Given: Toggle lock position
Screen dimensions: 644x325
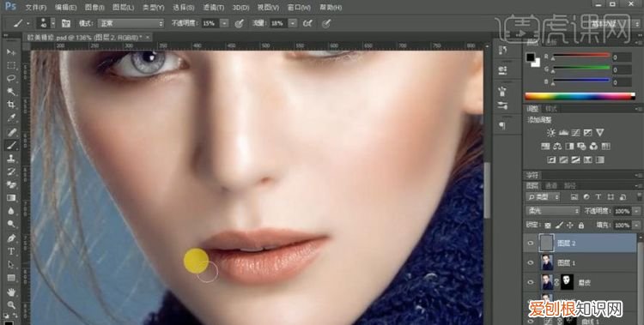Looking at the screenshot, I should tap(570, 226).
